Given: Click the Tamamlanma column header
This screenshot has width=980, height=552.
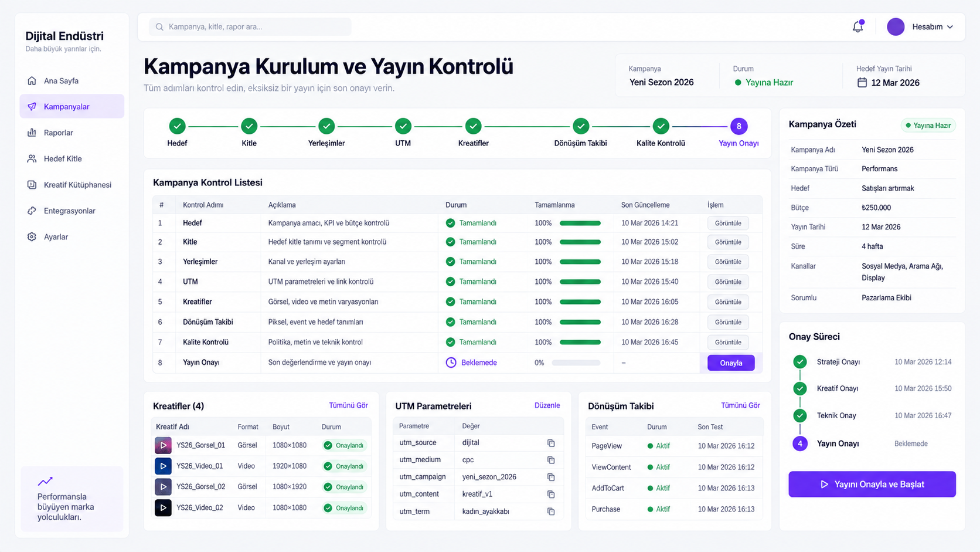Looking at the screenshot, I should (554, 205).
